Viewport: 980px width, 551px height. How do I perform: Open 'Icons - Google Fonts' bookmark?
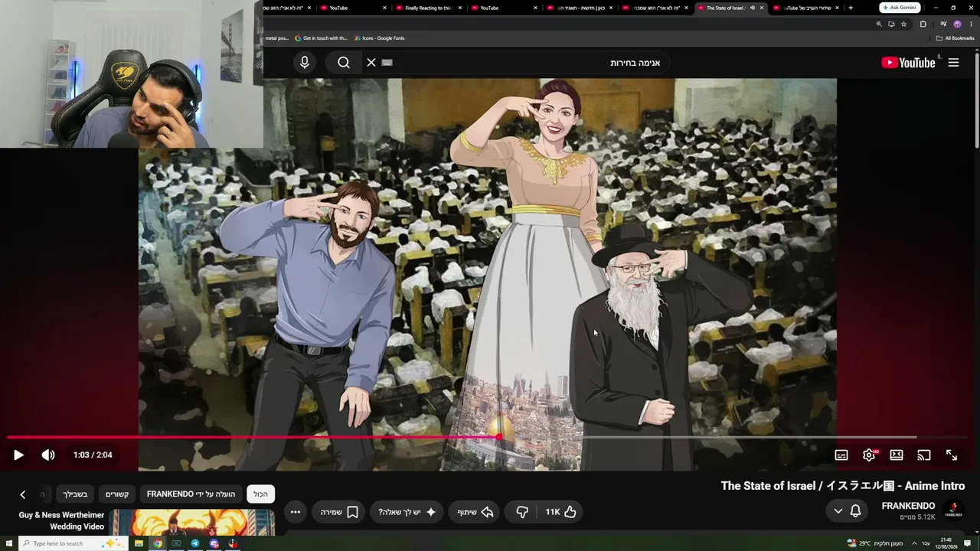(x=379, y=38)
